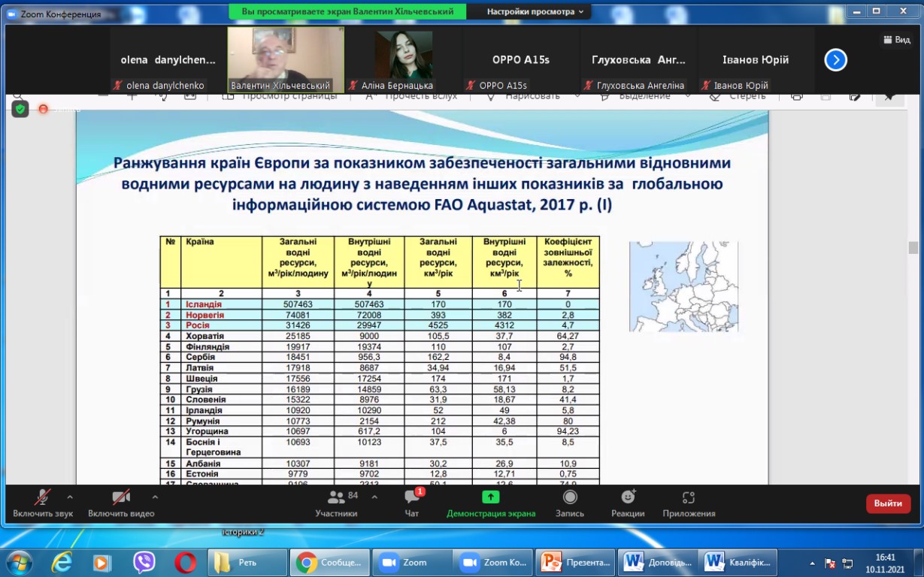Expand options arrow beside Участники

point(374,497)
